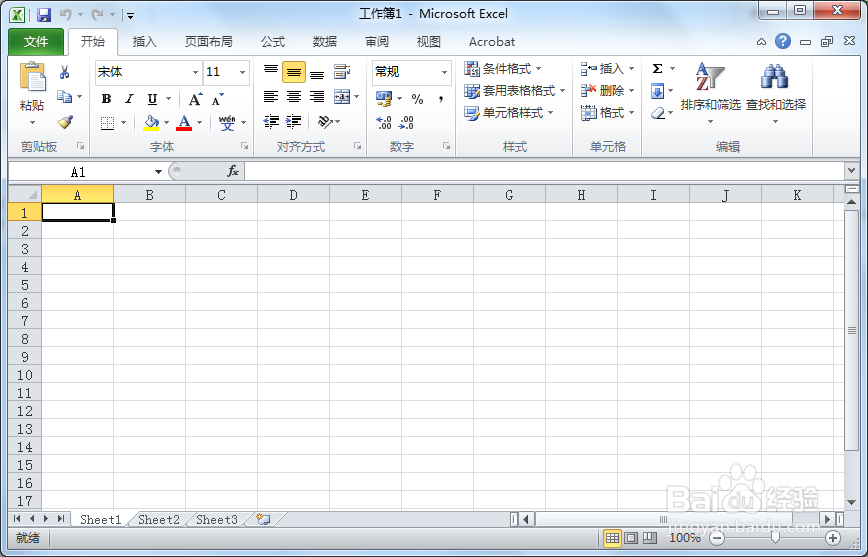The height and width of the screenshot is (557, 868).
Task: Switch to the 插入 ribbon tab
Action: pyautogui.click(x=144, y=42)
